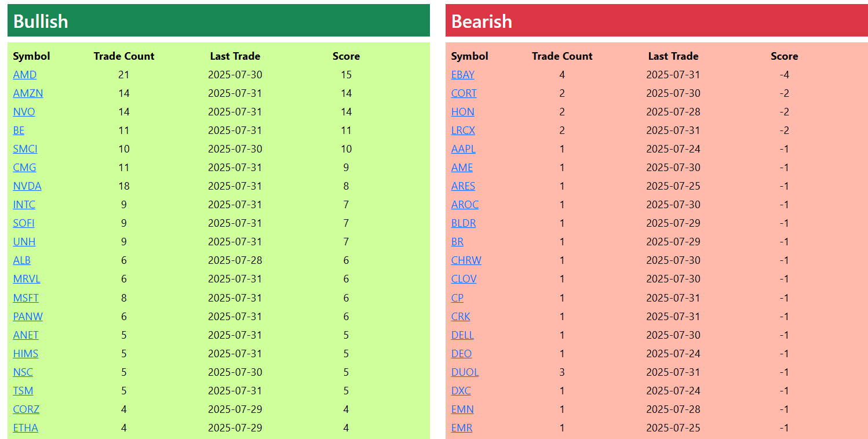The width and height of the screenshot is (868, 439).
Task: Click ALB's last trade date 2025-07-28
Action: (x=235, y=260)
